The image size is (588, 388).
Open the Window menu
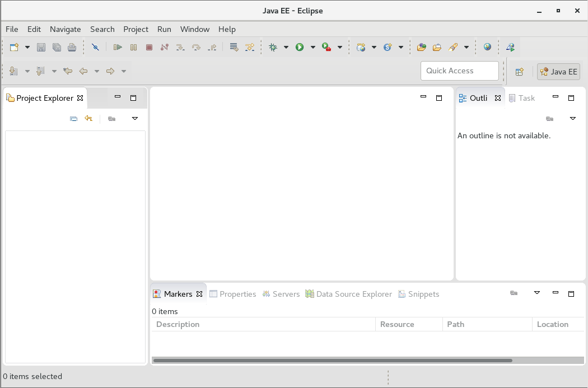point(195,29)
